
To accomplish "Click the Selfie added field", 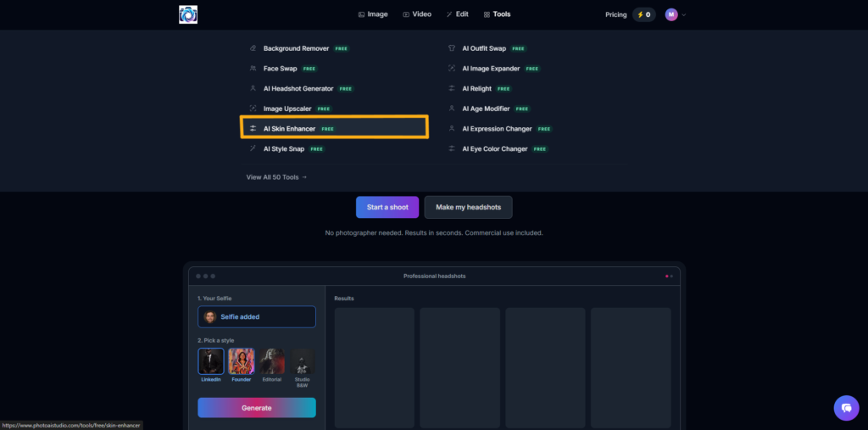I will pos(257,317).
